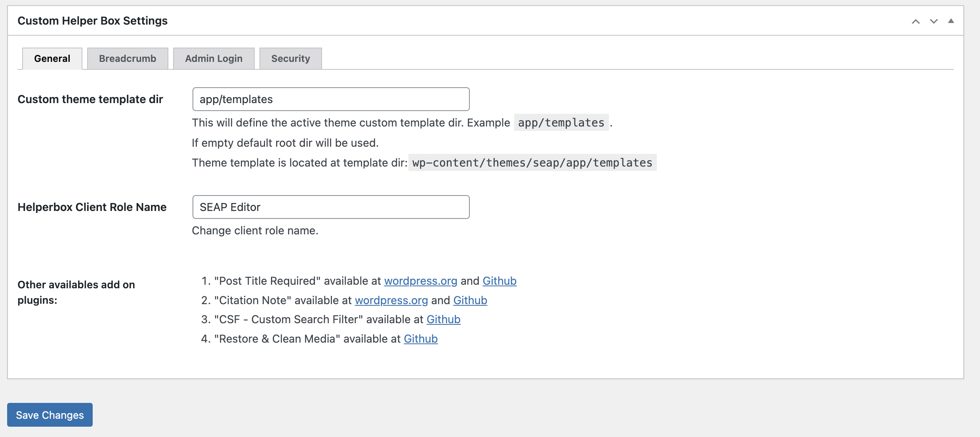Move the settings box down
The image size is (980, 437).
(934, 21)
